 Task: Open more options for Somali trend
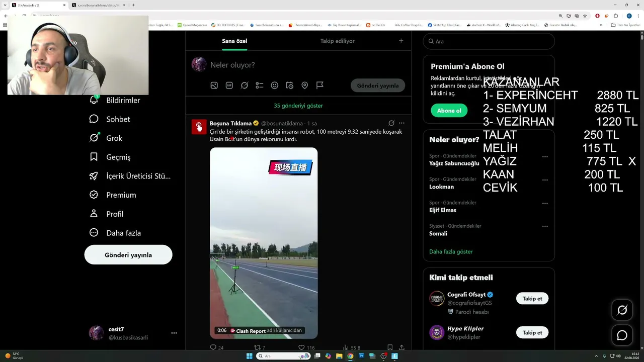(x=545, y=227)
